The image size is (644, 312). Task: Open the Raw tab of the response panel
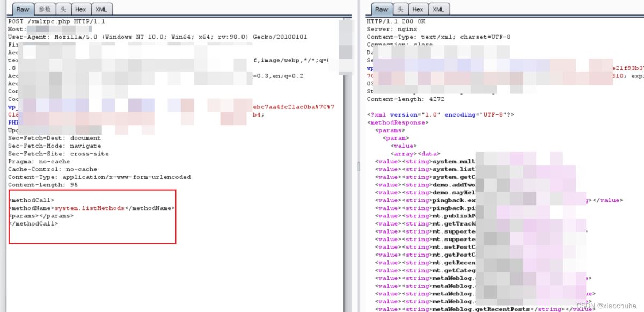click(x=381, y=9)
